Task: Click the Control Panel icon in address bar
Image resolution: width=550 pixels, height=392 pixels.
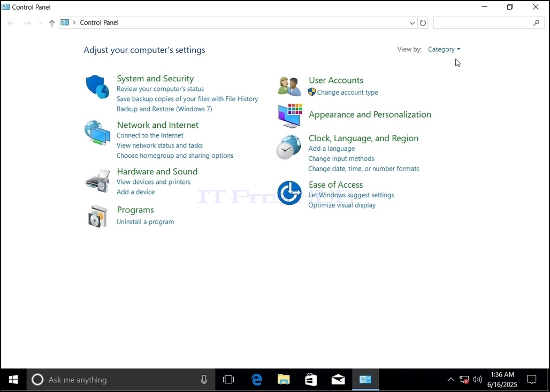Action: pos(65,22)
